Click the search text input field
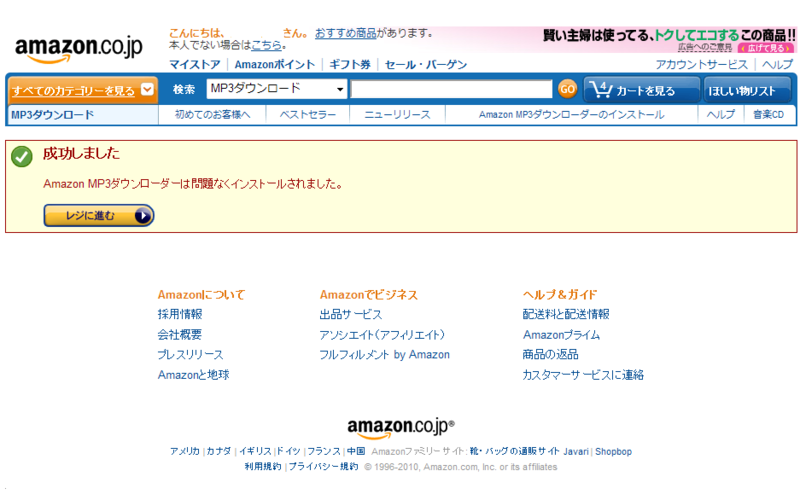 point(452,89)
